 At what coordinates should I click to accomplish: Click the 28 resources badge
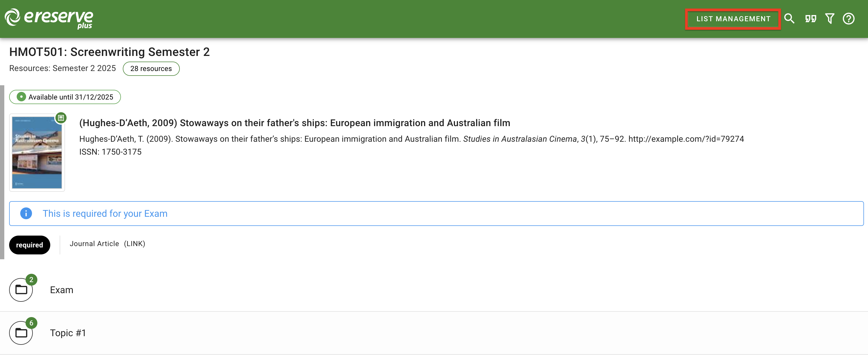151,69
